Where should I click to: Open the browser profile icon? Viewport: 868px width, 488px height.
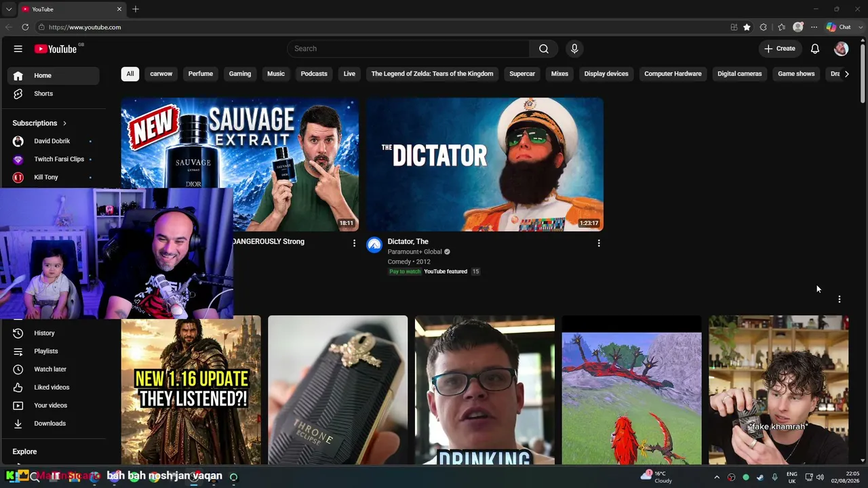click(x=798, y=27)
